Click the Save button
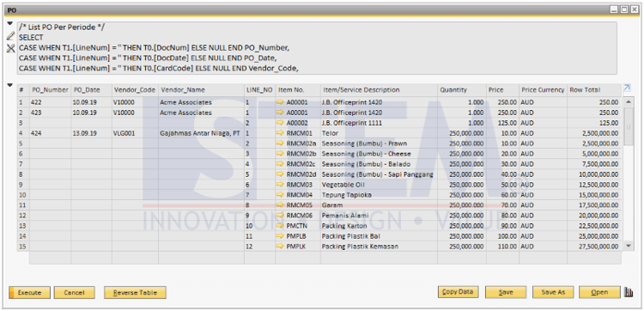Viewport: 644px width, 311px height. 506,292
